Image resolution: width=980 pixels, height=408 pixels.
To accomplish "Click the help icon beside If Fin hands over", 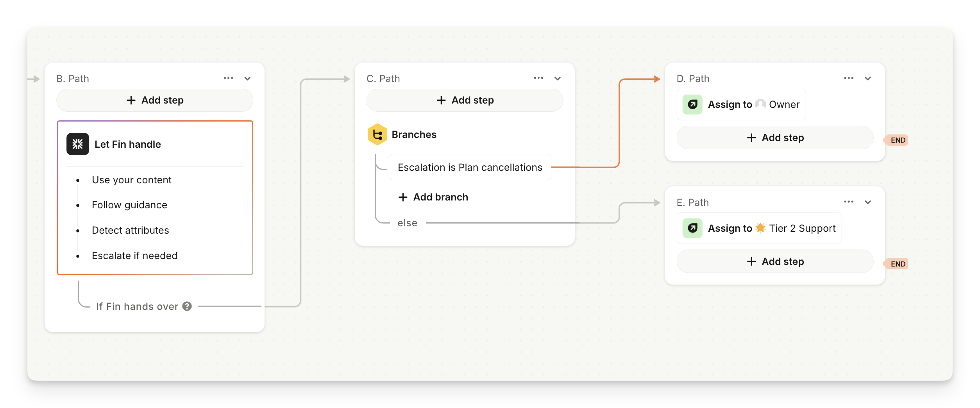I will [187, 306].
